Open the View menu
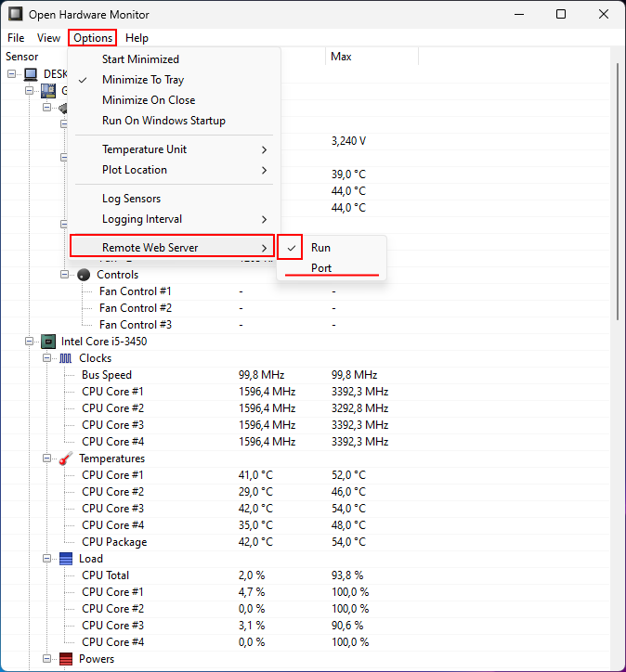The image size is (626, 672). pos(48,38)
